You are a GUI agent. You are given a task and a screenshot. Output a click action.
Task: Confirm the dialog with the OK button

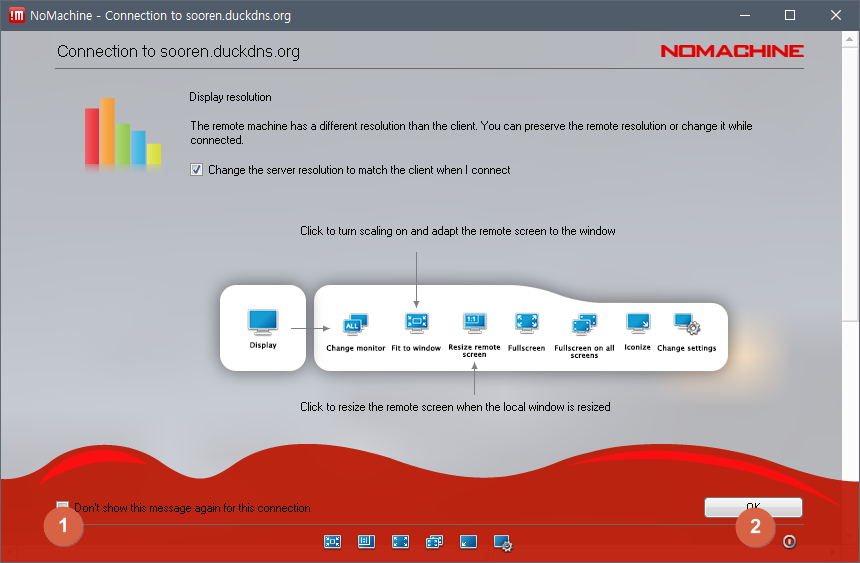click(753, 507)
